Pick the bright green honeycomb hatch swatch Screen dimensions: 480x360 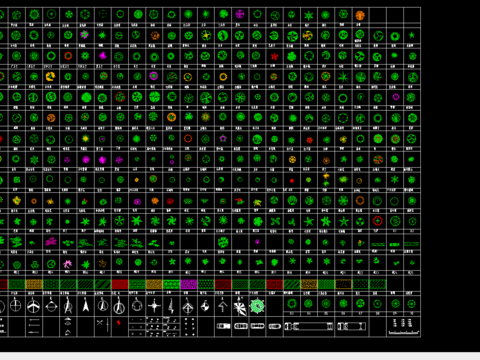[x=171, y=284]
